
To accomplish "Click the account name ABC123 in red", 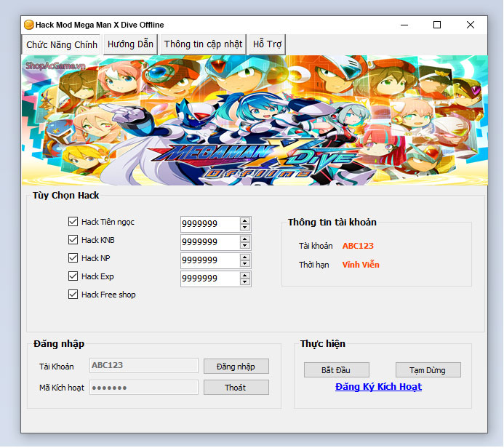I will coord(358,246).
